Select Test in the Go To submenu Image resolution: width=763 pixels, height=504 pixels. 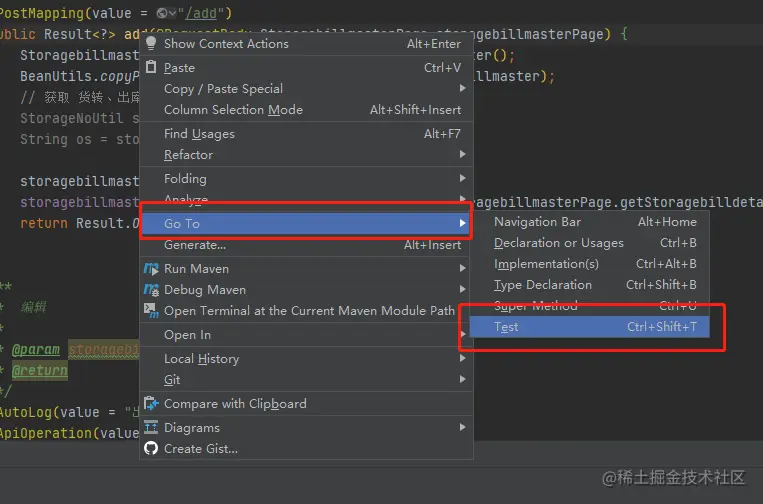pos(507,327)
